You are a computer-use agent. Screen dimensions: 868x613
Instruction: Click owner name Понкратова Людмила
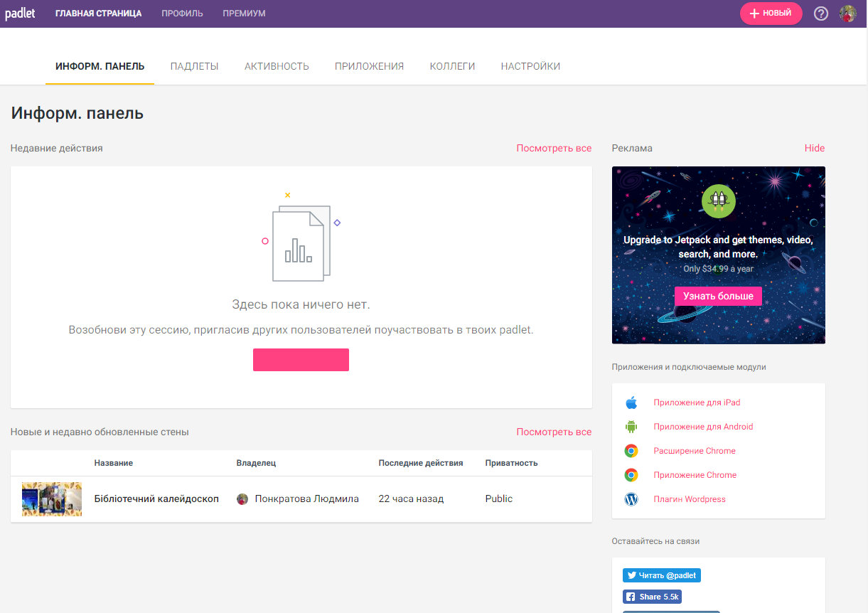click(x=307, y=499)
